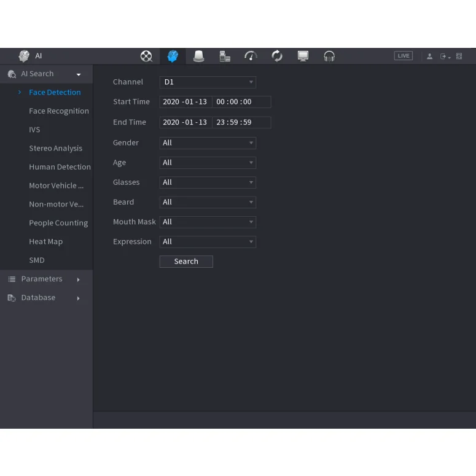Viewport: 476px width, 476px height.
Task: Switch to LIVE view
Action: pyautogui.click(x=403, y=56)
